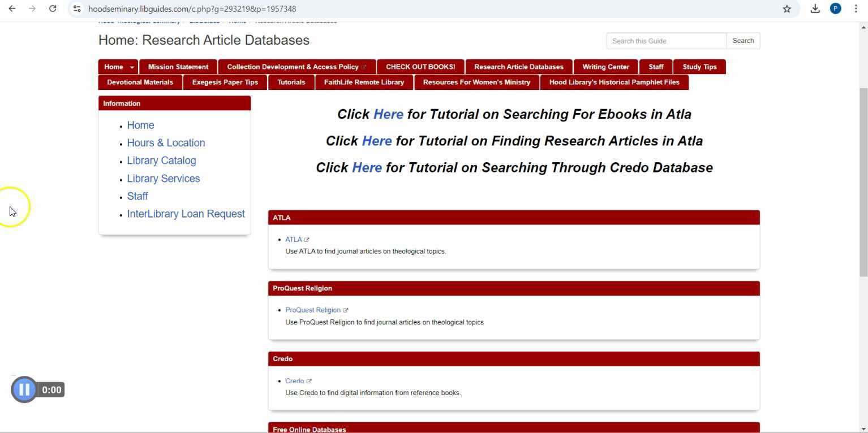Click the browser back arrow
This screenshot has height=433, width=868.
12,8
